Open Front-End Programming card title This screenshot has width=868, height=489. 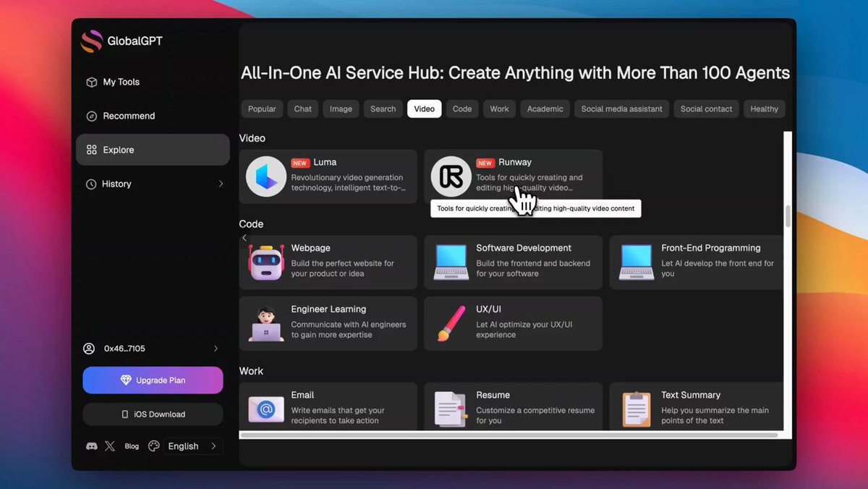[x=711, y=248]
